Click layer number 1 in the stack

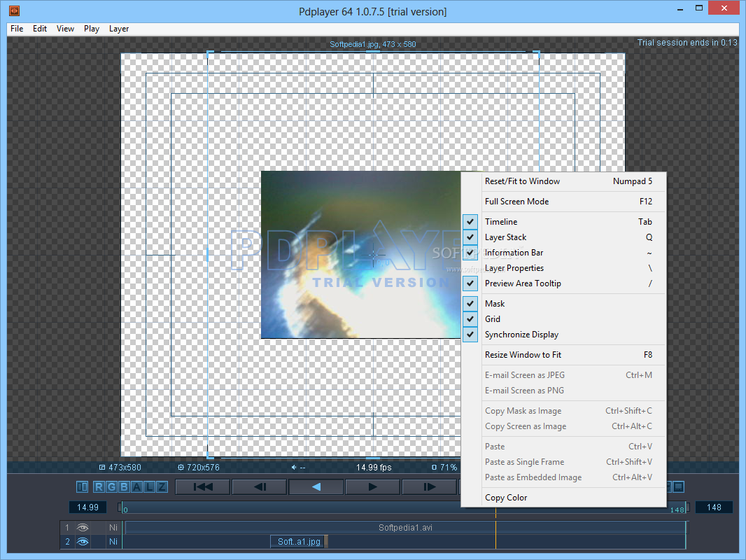coord(67,528)
